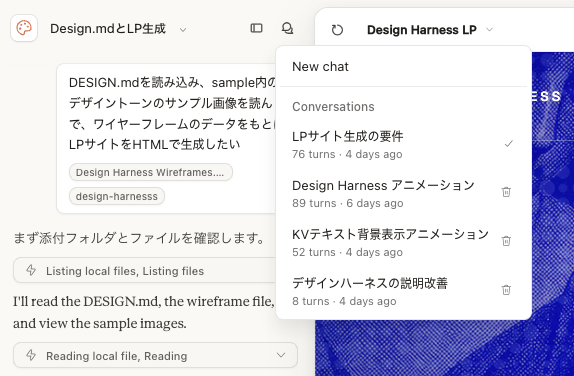
Task: Delete the KVテキスト背景表示アニメーション conversation
Action: (506, 241)
